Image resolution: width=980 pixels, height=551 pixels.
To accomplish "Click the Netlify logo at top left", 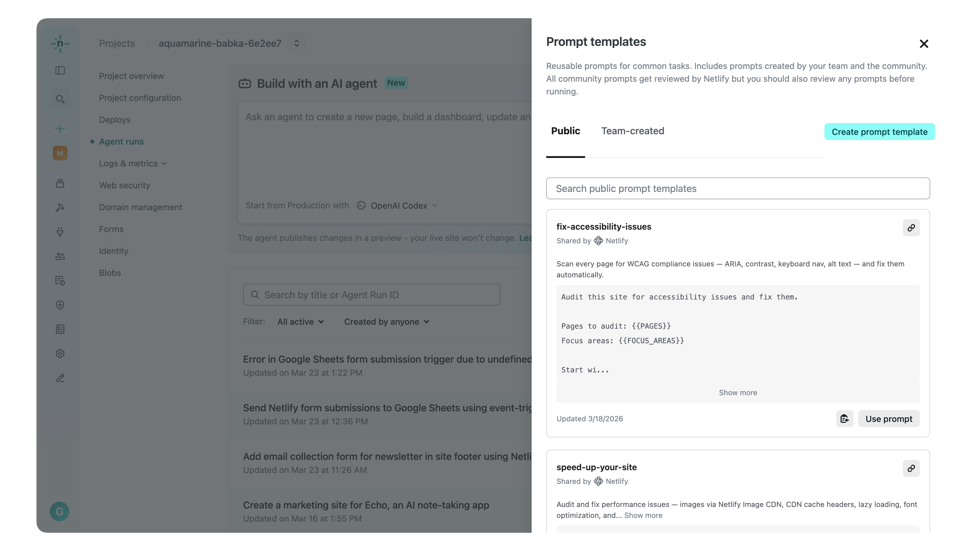I will click(x=60, y=43).
